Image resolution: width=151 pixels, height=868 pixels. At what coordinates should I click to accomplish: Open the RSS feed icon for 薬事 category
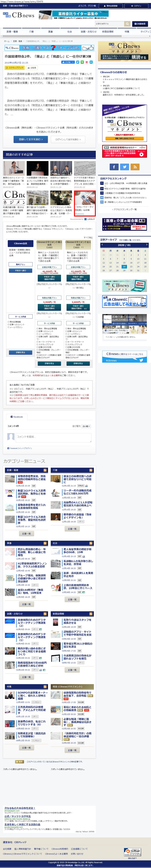(x=45, y=543)
